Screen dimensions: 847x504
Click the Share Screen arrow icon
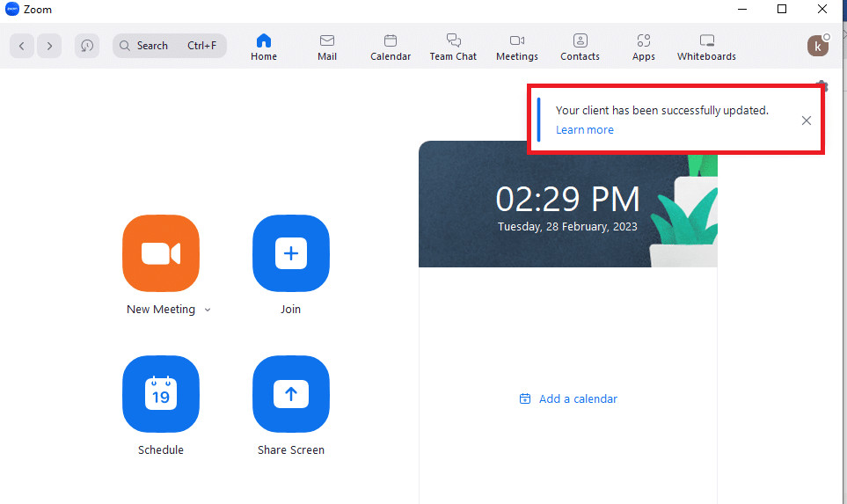[290, 394]
